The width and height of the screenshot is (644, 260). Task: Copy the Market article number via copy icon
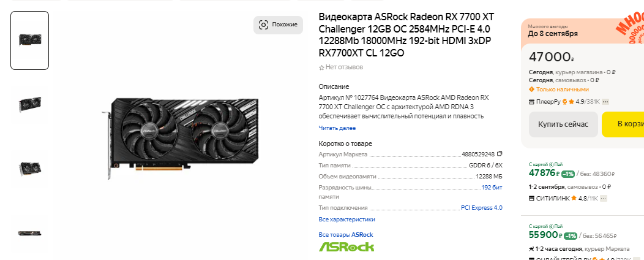click(500, 154)
